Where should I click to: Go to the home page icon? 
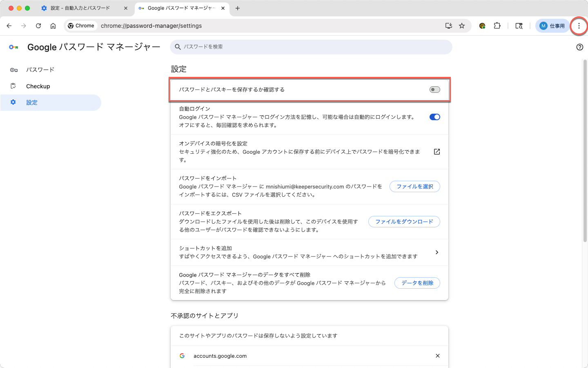click(53, 26)
